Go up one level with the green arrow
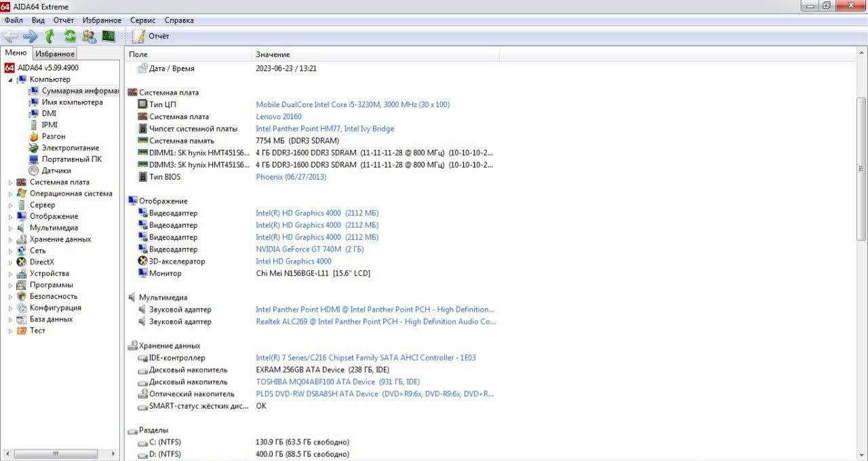 (50, 37)
